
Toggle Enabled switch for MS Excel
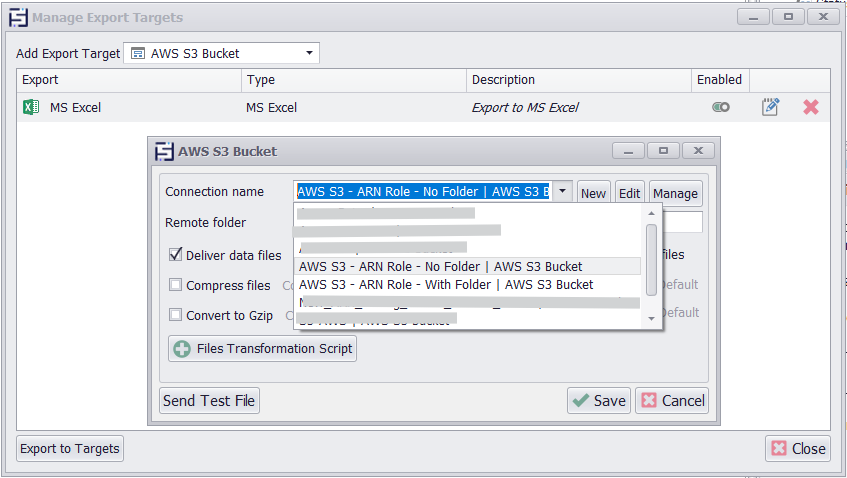pyautogui.click(x=721, y=107)
